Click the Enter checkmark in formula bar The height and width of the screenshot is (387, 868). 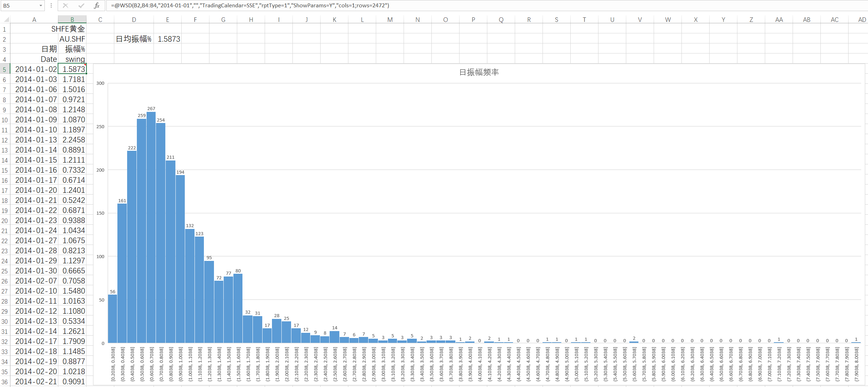[81, 6]
